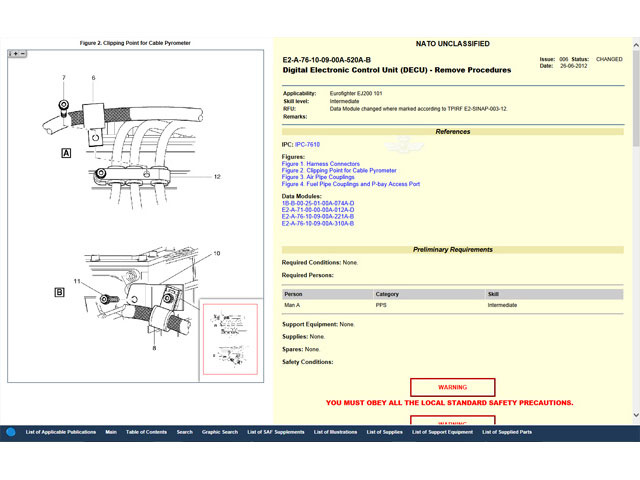This screenshot has width=640, height=480.
Task: Click the globe icon in bottom bar
Action: (x=11, y=432)
